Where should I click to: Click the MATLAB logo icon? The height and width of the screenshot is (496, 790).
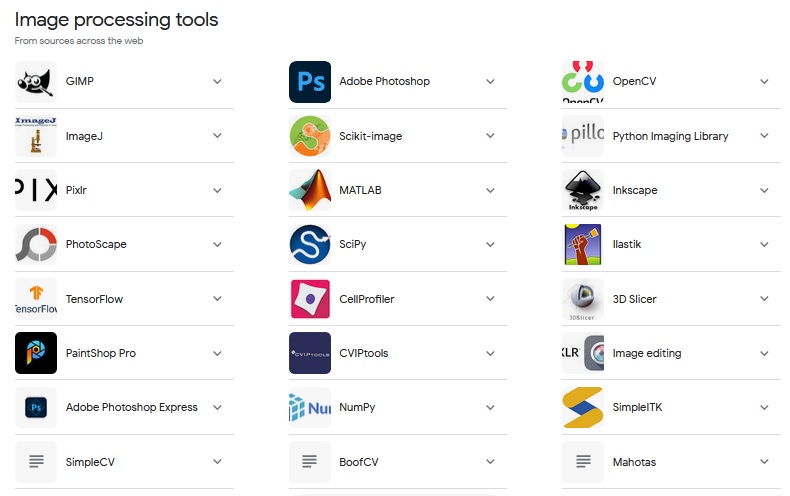tap(310, 190)
